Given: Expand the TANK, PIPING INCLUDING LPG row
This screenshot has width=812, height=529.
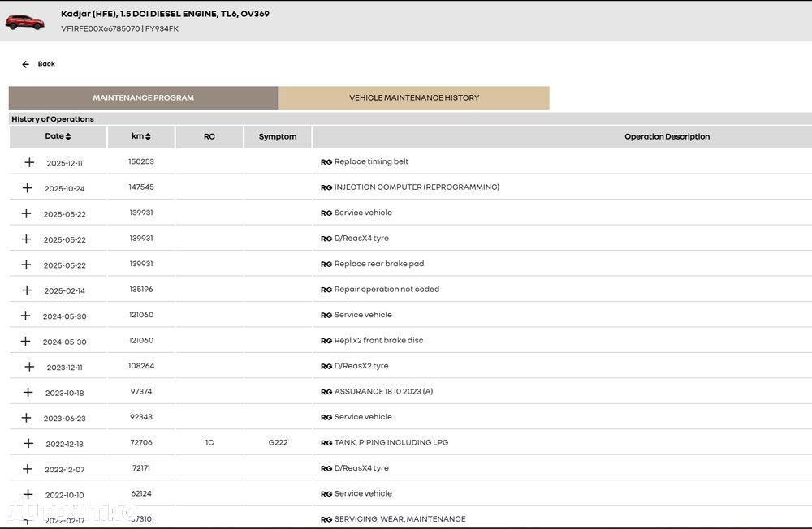Looking at the screenshot, I should [28, 443].
